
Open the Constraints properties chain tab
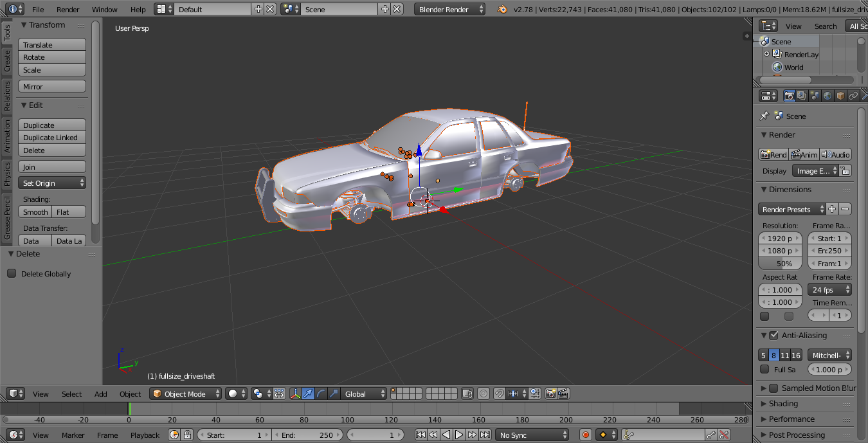click(853, 96)
